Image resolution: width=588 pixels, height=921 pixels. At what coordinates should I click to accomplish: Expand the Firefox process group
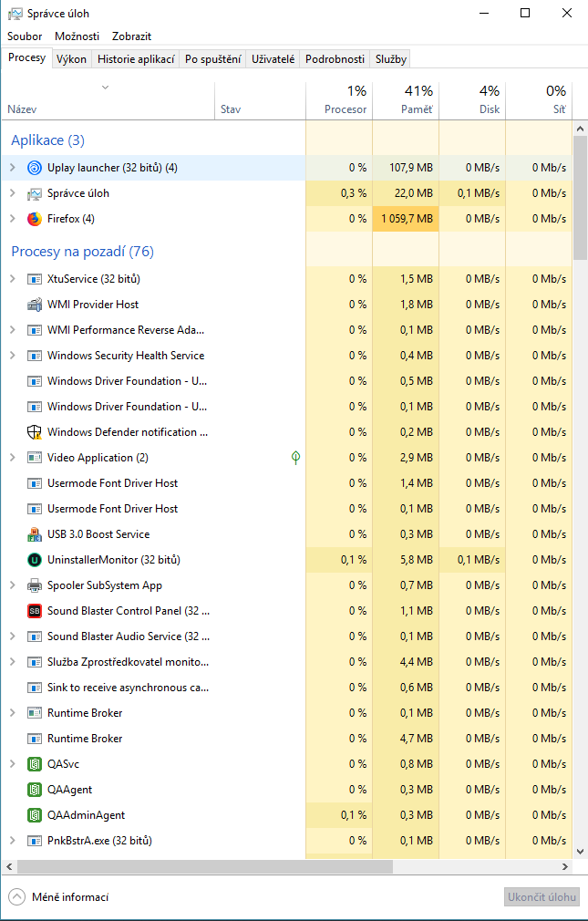[x=13, y=219]
